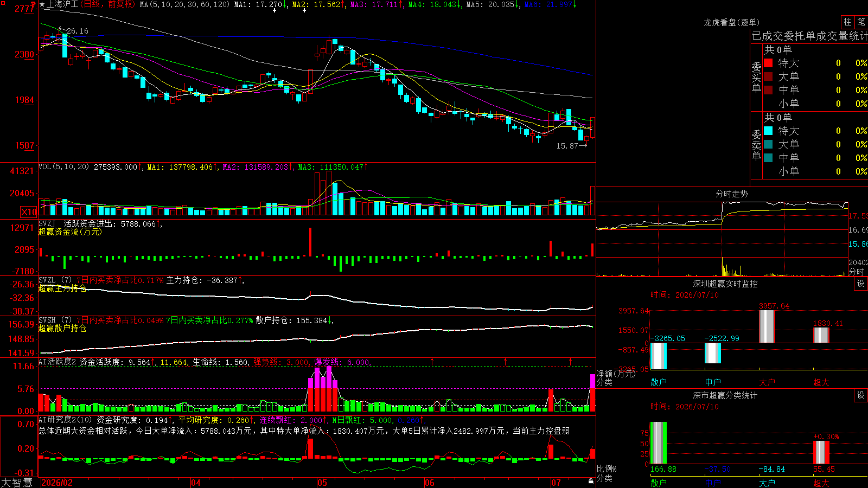Click the MA1: 17.270 value
This screenshot has width=868, height=488.
(x=260, y=4)
